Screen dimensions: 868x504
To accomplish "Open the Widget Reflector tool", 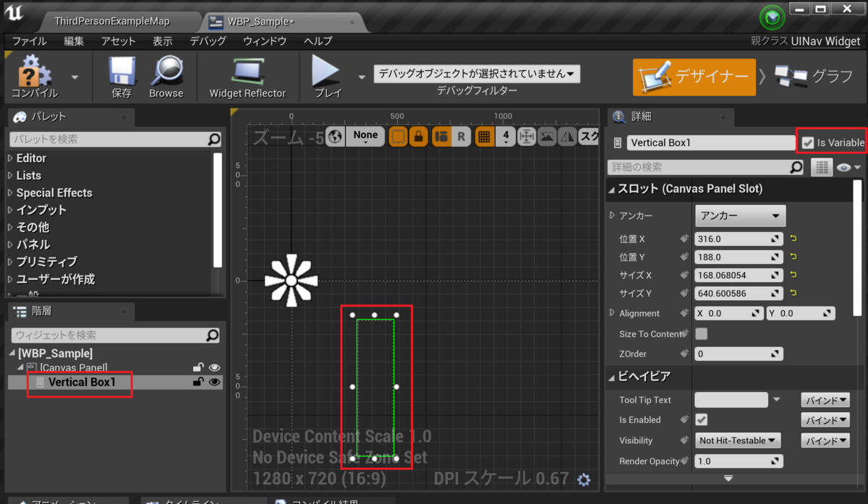I will click(248, 72).
